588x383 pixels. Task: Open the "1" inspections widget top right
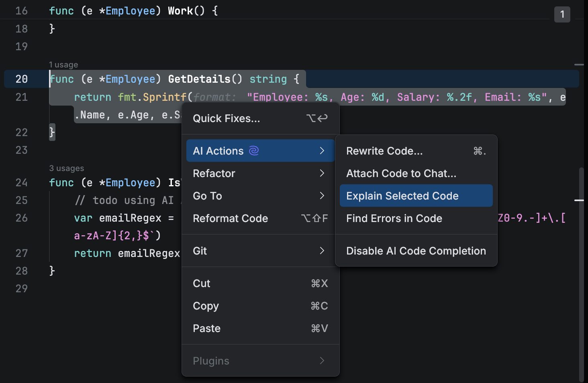coord(562,14)
